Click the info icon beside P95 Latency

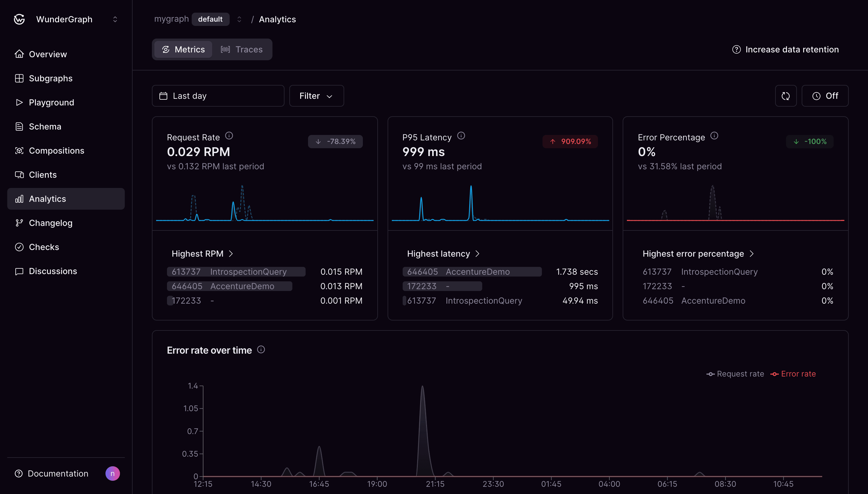click(461, 135)
